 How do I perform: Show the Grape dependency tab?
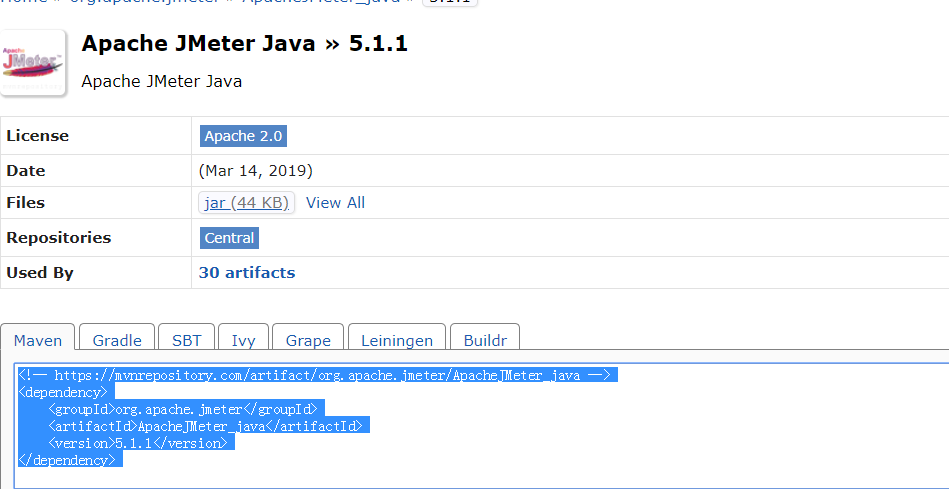coord(308,340)
